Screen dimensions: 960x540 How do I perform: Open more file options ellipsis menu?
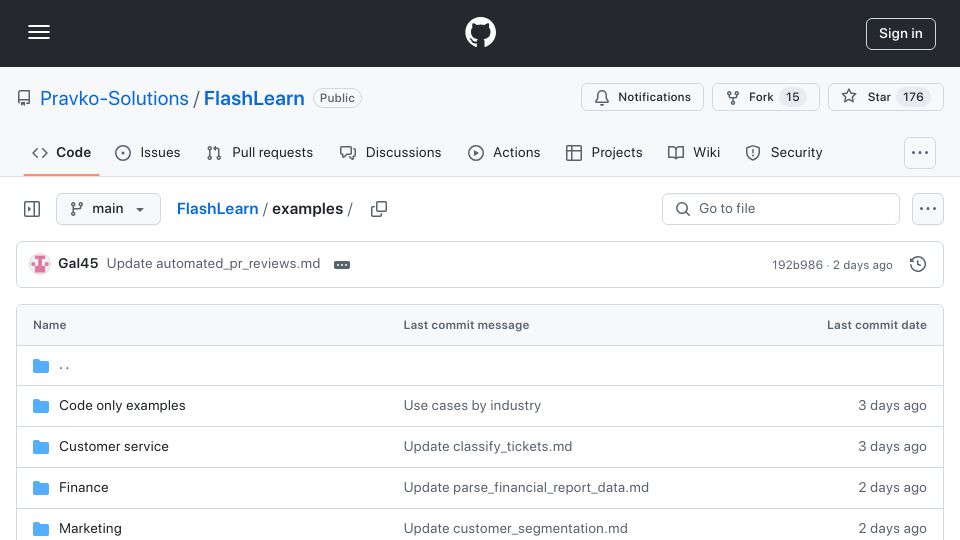click(928, 209)
